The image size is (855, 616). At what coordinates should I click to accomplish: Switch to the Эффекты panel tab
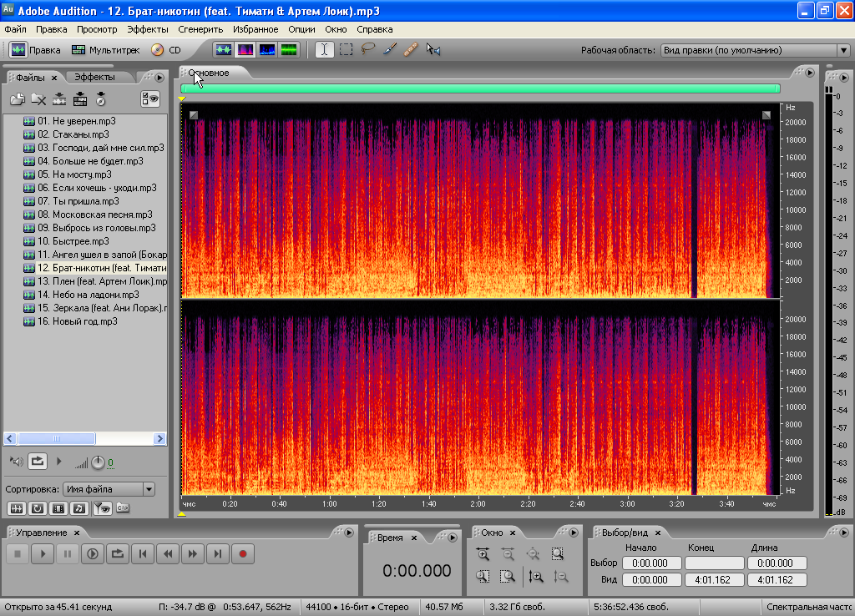94,77
